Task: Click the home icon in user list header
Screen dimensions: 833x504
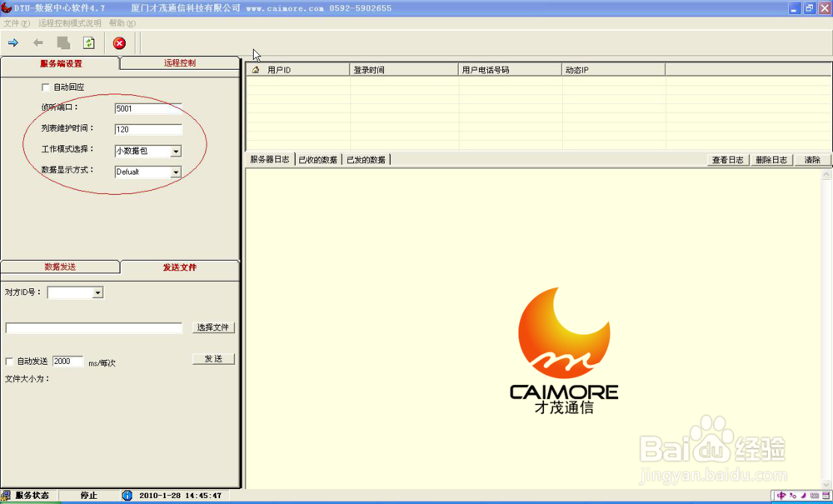Action: click(256, 70)
